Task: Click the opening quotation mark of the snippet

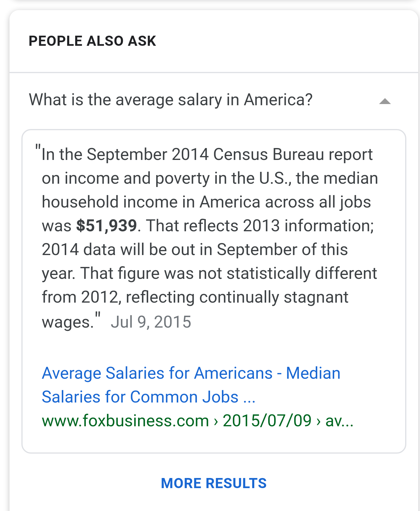Action: coord(38,147)
